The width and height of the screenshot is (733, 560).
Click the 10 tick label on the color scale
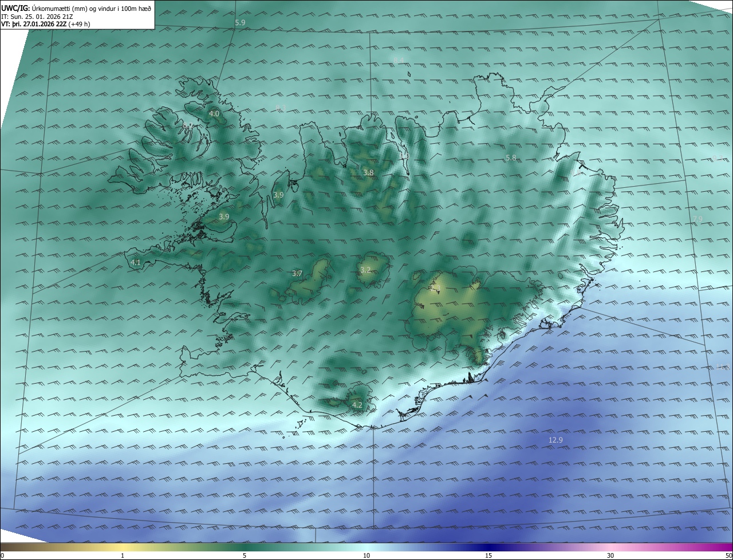click(366, 555)
